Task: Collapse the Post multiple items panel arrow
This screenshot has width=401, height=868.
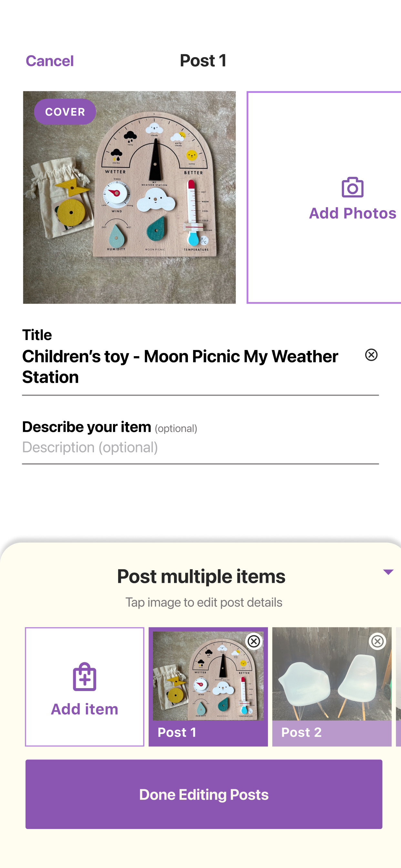Action: click(388, 572)
